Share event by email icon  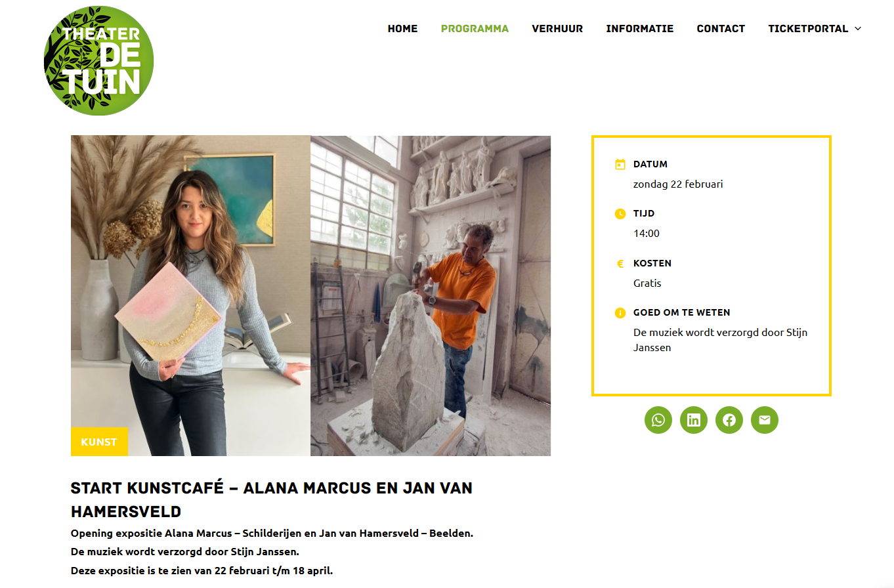(x=765, y=420)
